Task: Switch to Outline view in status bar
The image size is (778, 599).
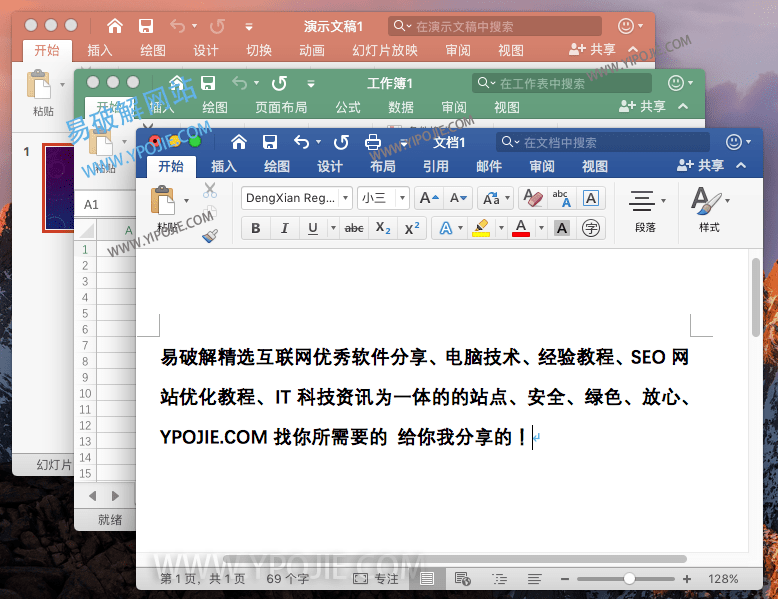Action: coord(499,579)
